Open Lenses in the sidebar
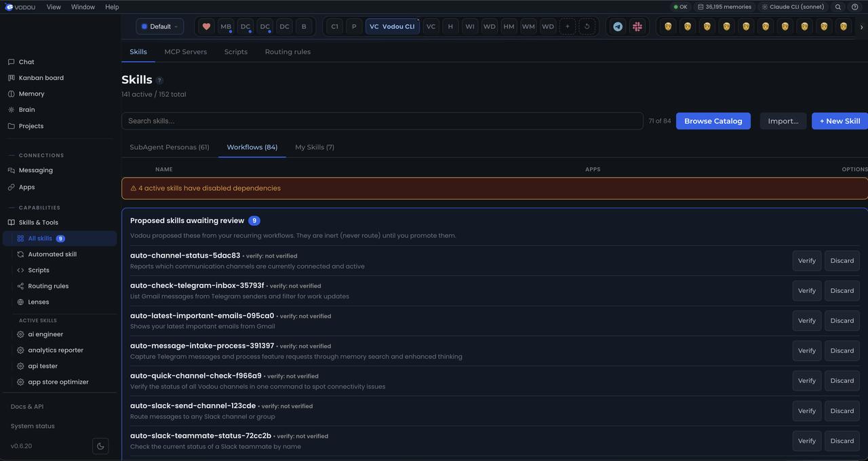Image resolution: width=868 pixels, height=461 pixels. pyautogui.click(x=38, y=302)
